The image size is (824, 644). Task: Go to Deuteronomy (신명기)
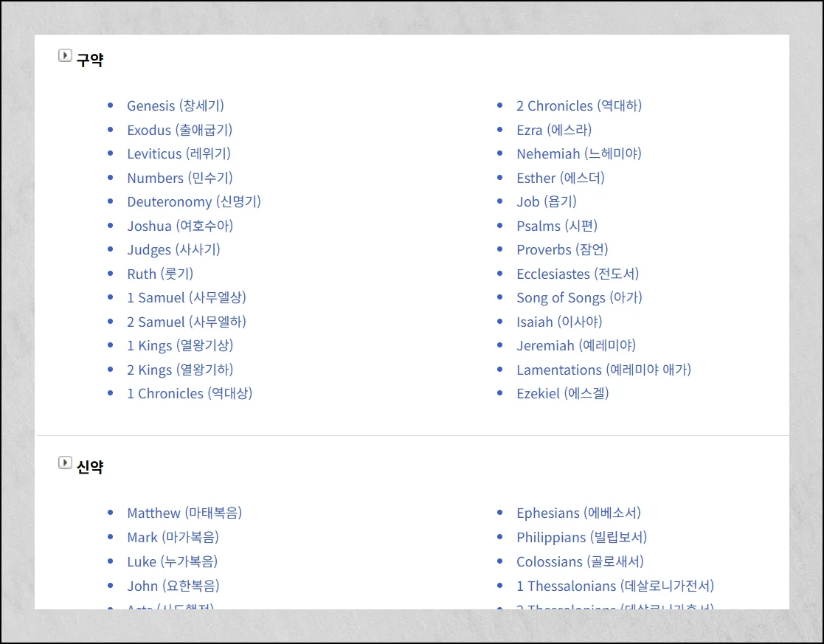pos(193,201)
